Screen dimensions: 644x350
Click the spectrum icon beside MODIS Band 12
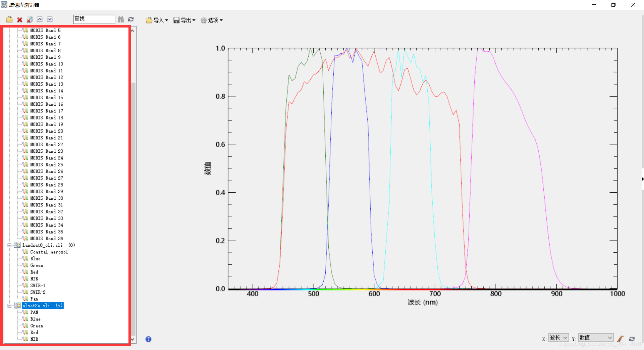click(25, 77)
